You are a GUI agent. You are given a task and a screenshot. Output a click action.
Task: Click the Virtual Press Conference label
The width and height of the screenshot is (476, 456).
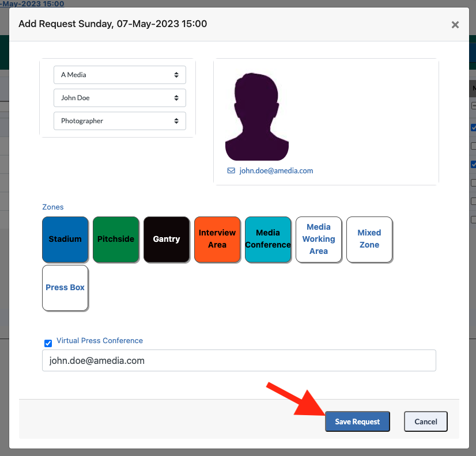pyautogui.click(x=100, y=340)
